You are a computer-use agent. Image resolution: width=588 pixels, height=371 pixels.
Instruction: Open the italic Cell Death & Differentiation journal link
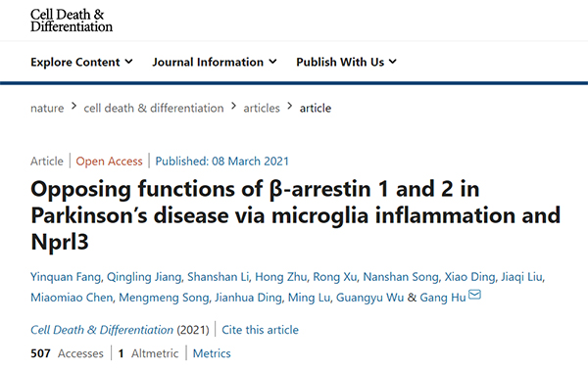click(102, 330)
